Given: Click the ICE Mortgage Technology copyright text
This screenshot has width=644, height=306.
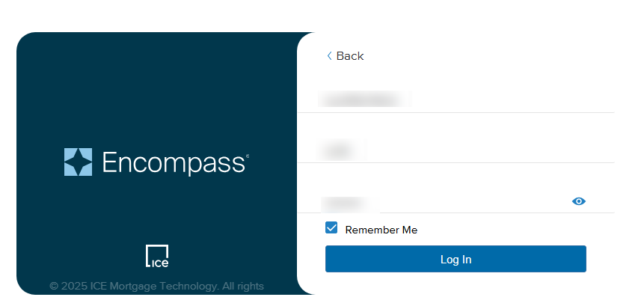Looking at the screenshot, I should click(156, 286).
